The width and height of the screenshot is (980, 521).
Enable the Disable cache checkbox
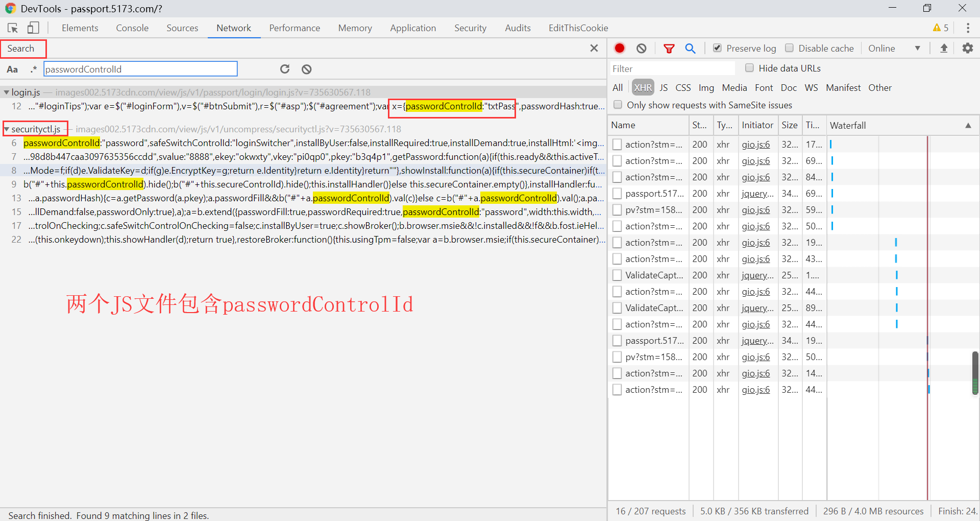[x=790, y=48]
